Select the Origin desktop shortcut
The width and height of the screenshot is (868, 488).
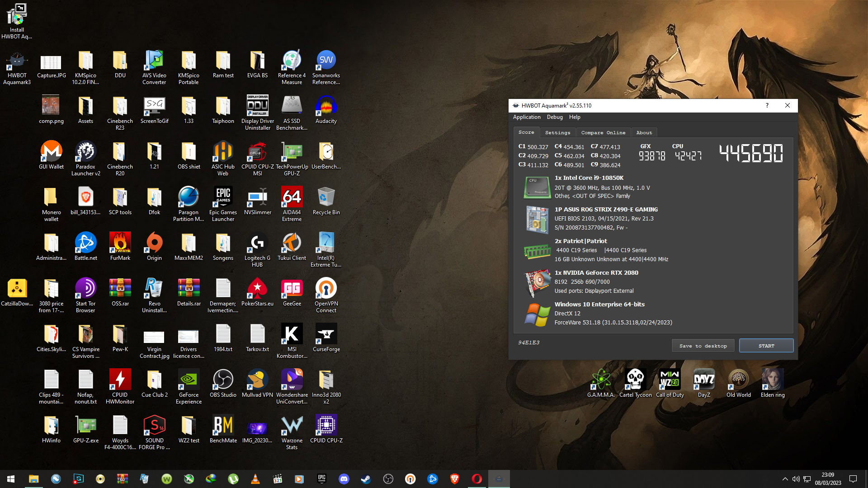pos(154,247)
